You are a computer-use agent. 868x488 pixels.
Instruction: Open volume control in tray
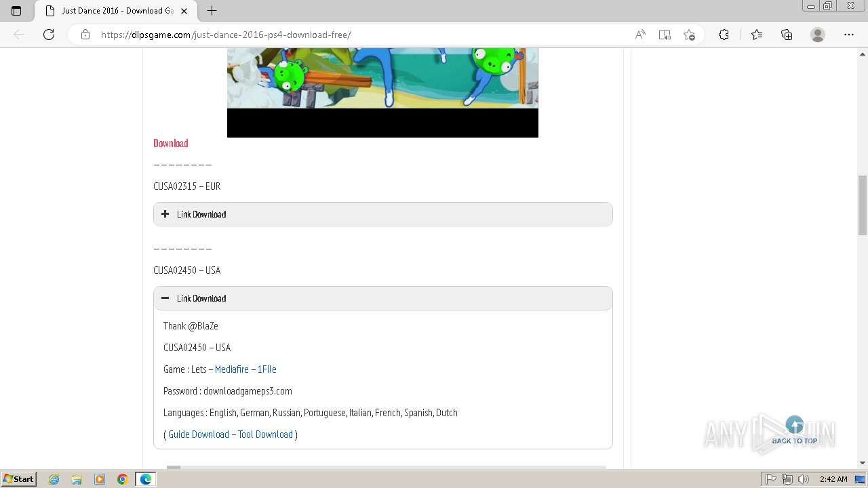[804, 479]
